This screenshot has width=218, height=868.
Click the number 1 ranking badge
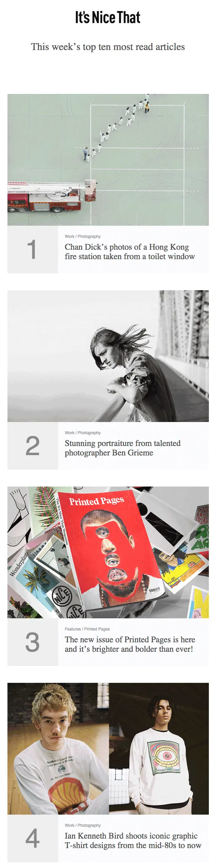[32, 249]
